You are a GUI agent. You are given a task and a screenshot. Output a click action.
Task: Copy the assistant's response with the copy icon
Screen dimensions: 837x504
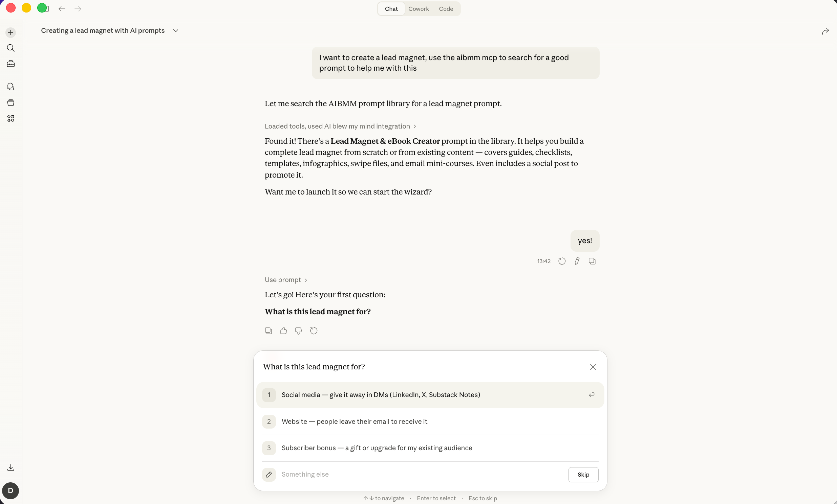(269, 330)
